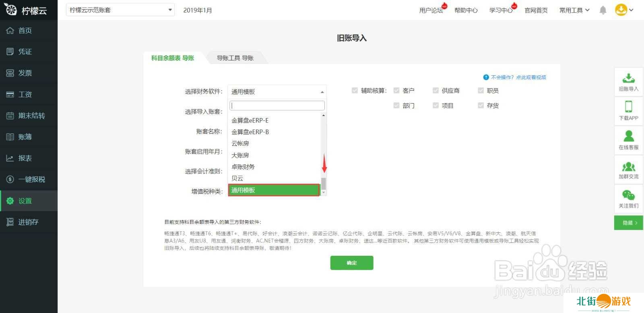Toggle the 供应商 checkbox
This screenshot has height=313, width=644.
point(436,91)
